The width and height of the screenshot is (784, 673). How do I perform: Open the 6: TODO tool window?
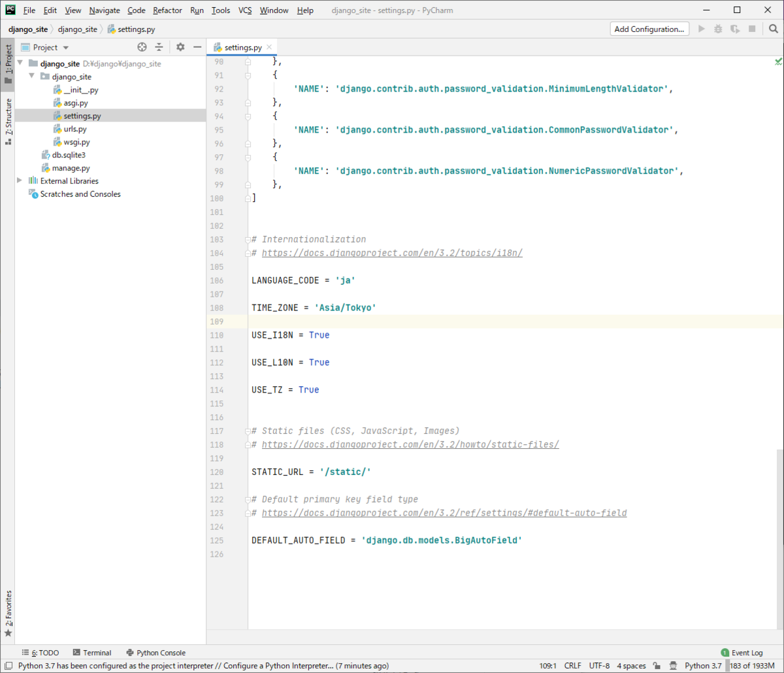[x=40, y=652]
